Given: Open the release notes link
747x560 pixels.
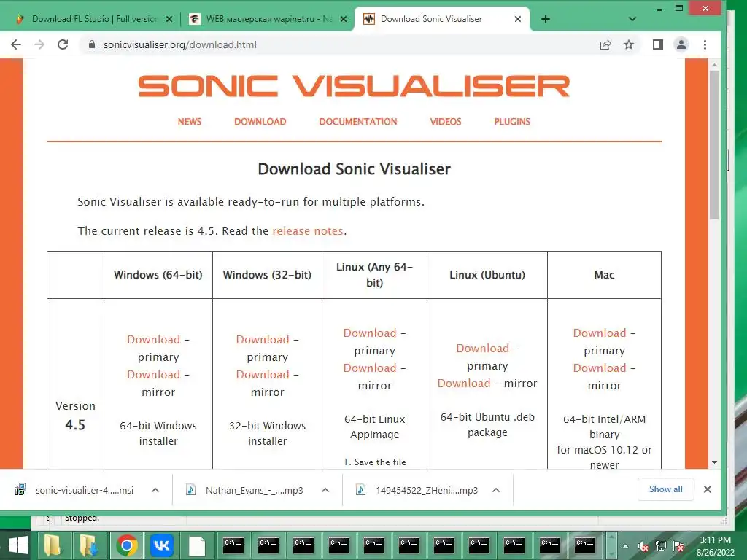Looking at the screenshot, I should tap(308, 231).
